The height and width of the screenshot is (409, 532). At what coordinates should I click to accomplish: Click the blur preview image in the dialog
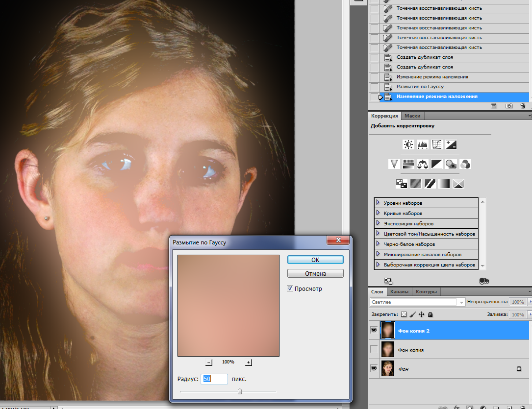click(228, 306)
